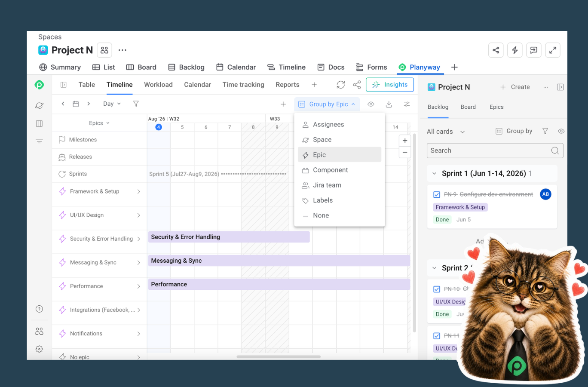Screen dimensions: 588x387
Task: Click the download export icon in timeline toolbar
Action: click(x=389, y=104)
